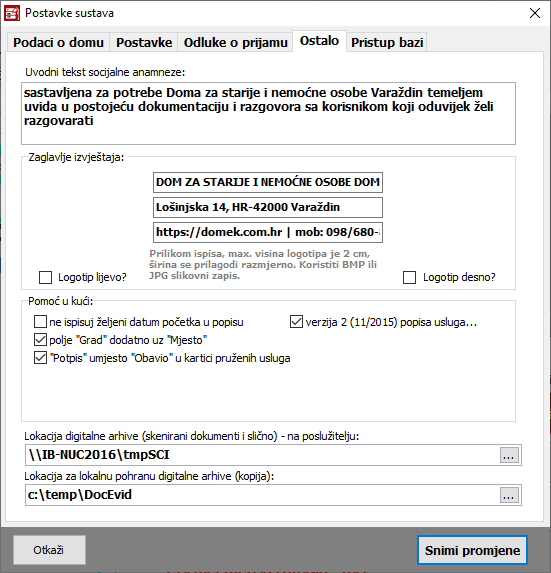The height and width of the screenshot is (573, 551).
Task: Toggle Potpis umjesto Obavio checkbox
Action: tap(40, 358)
